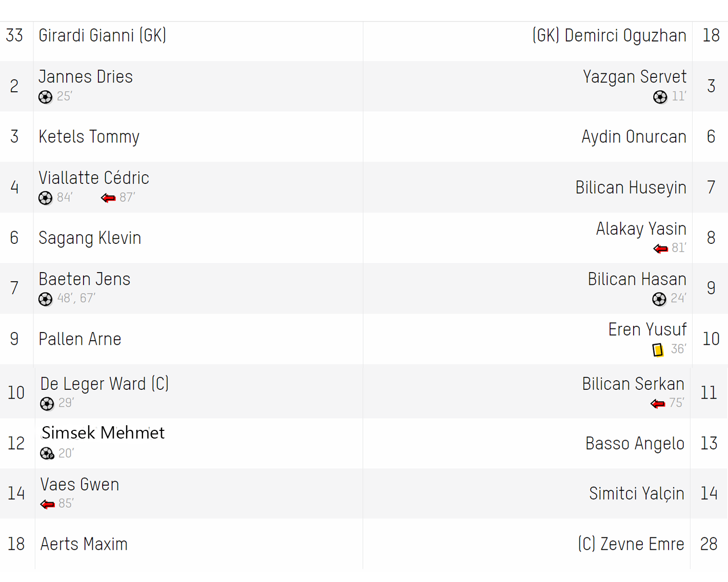Image resolution: width=728 pixels, height=582 pixels.
Task: Open Sagang Klevin's profile
Action: (90, 238)
